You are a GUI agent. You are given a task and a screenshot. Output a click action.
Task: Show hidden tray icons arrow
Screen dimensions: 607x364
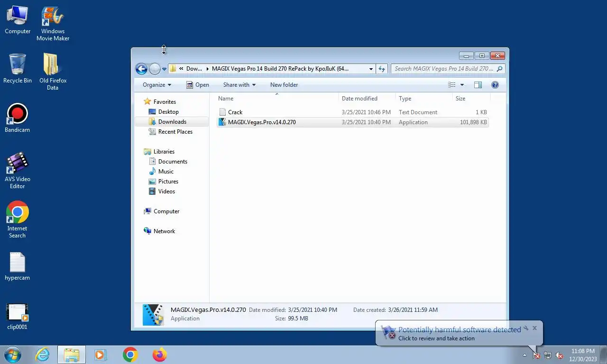[524, 355]
